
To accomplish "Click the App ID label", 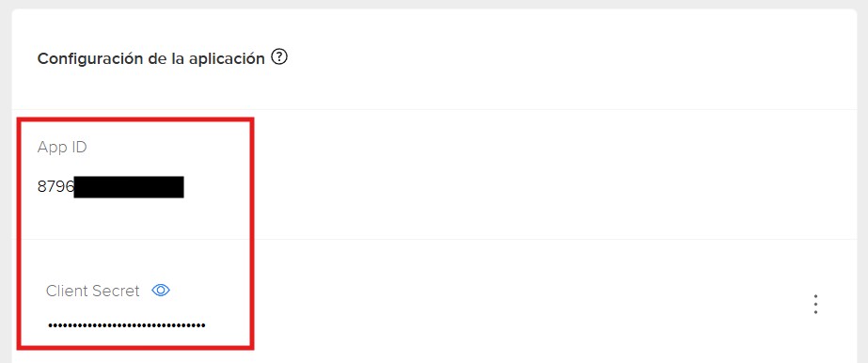I will pyautogui.click(x=62, y=148).
